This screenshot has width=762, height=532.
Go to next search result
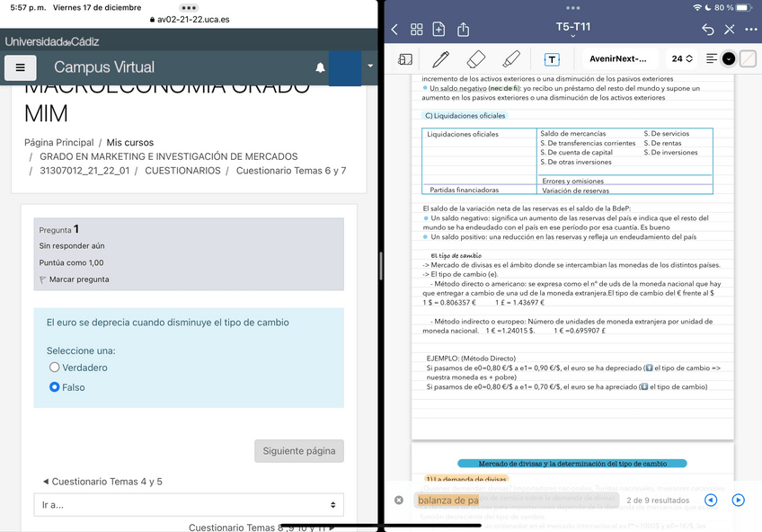point(739,500)
